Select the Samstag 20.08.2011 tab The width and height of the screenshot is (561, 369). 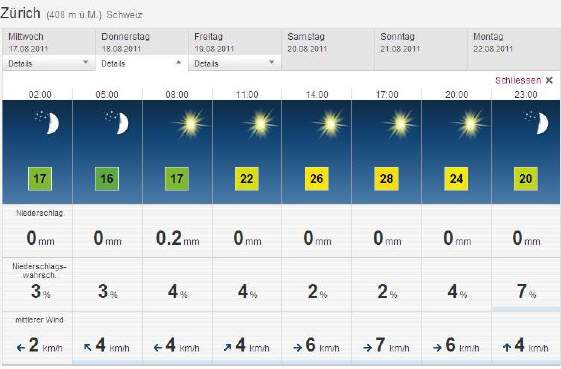click(x=328, y=50)
